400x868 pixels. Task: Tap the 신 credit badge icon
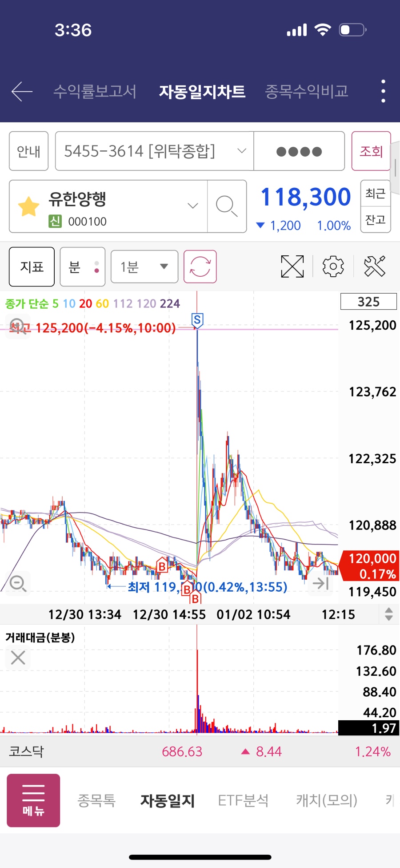coord(55,221)
